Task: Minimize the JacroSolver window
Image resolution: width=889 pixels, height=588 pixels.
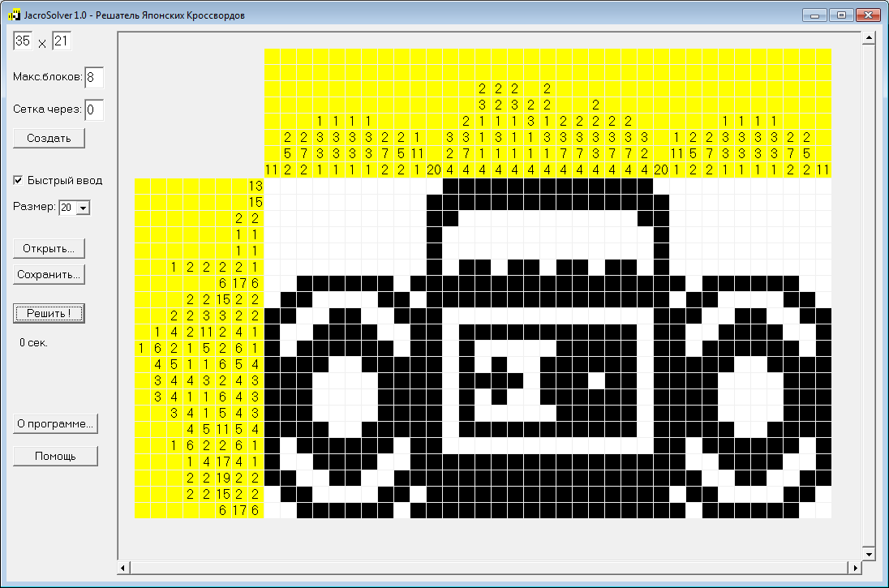Action: 814,15
